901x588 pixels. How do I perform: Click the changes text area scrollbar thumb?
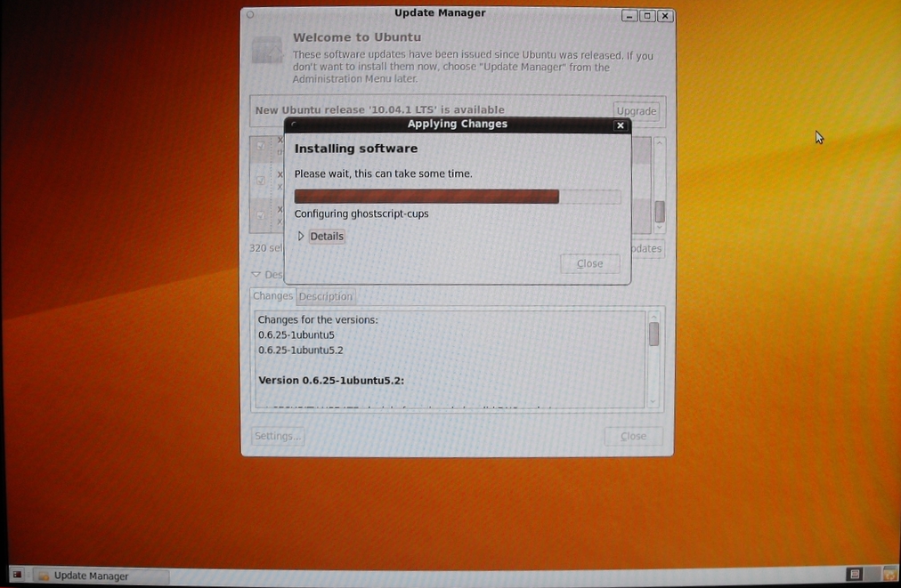tap(653, 334)
